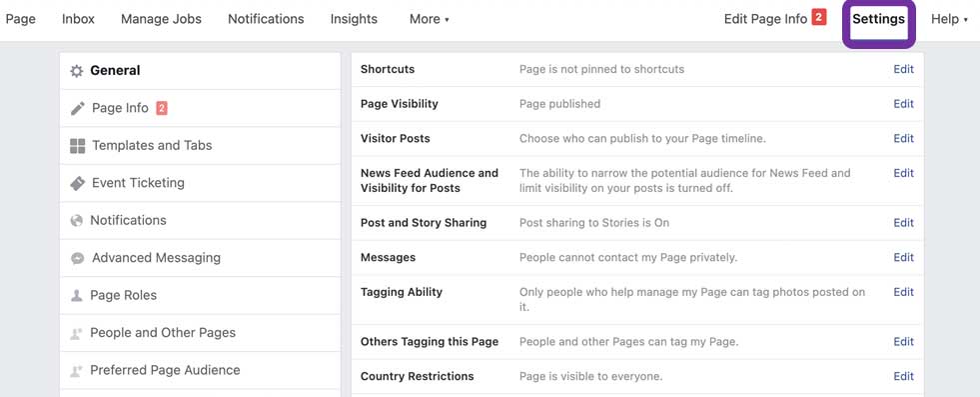
Task: Open the Inbox tab
Action: click(78, 19)
